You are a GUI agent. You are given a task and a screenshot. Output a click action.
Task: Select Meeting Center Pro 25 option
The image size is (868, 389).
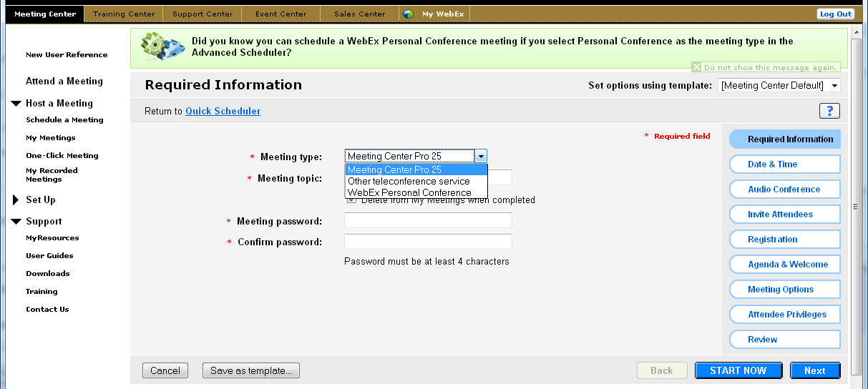(416, 169)
